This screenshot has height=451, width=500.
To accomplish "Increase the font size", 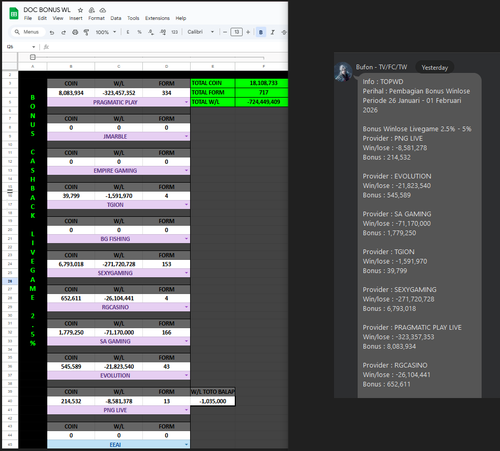I will [x=248, y=32].
